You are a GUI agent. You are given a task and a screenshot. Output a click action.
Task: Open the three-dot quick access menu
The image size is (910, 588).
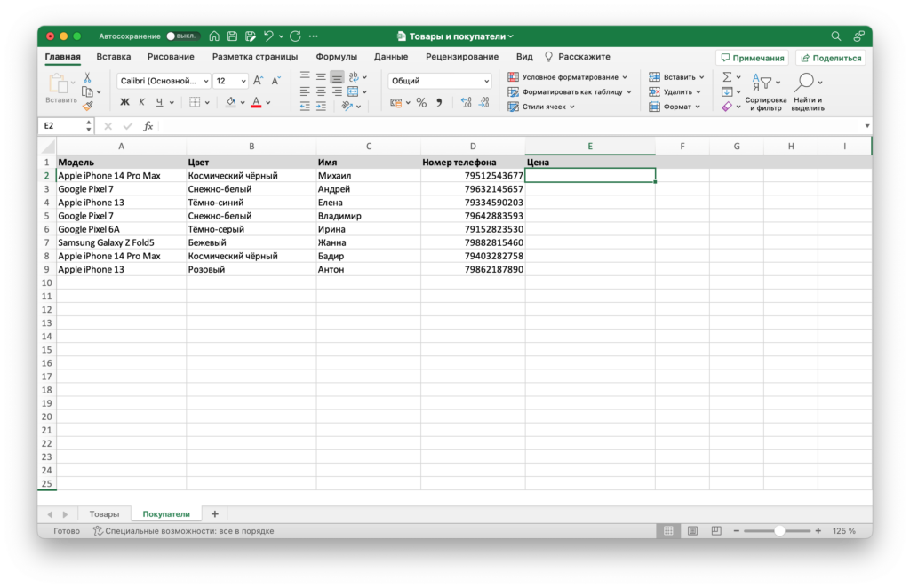point(314,36)
